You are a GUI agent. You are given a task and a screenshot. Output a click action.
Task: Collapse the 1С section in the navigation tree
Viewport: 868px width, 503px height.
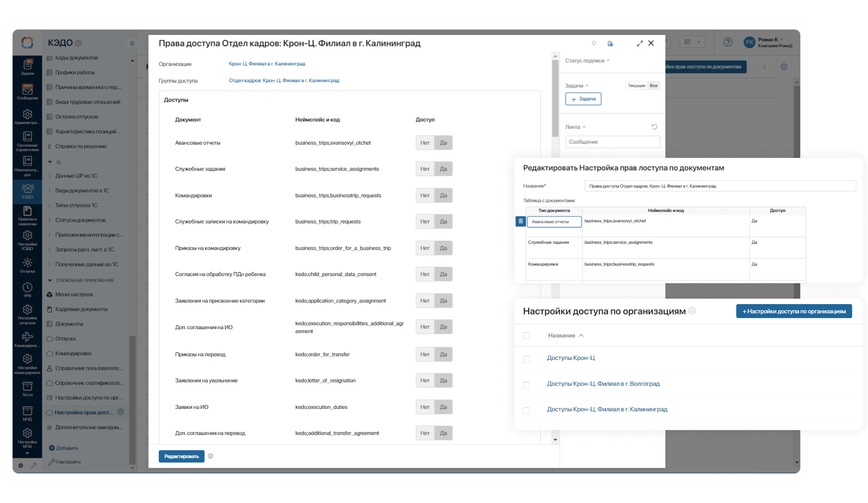coord(50,162)
